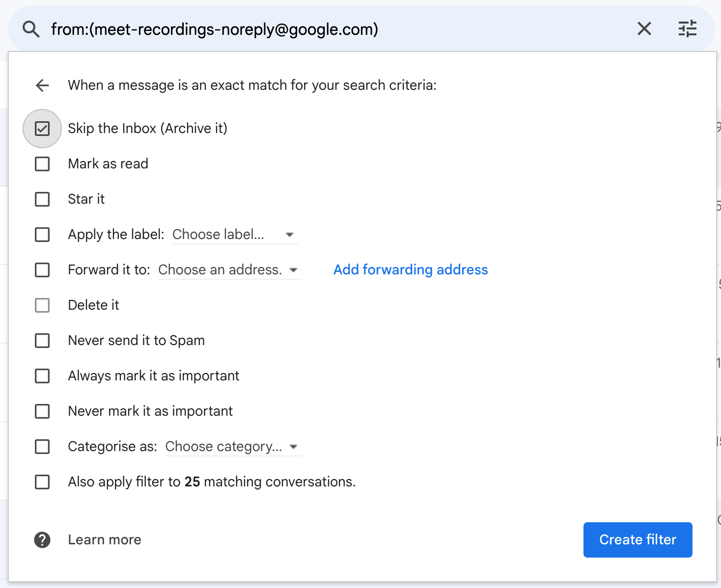Expand the Choose an address dropdown

click(229, 270)
